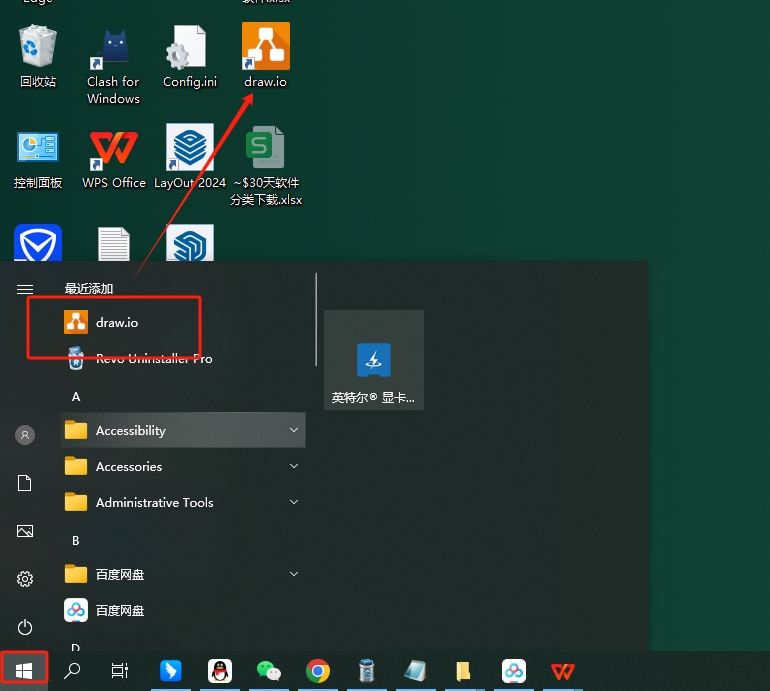
Task: Click the letter B section header
Action: pos(76,541)
